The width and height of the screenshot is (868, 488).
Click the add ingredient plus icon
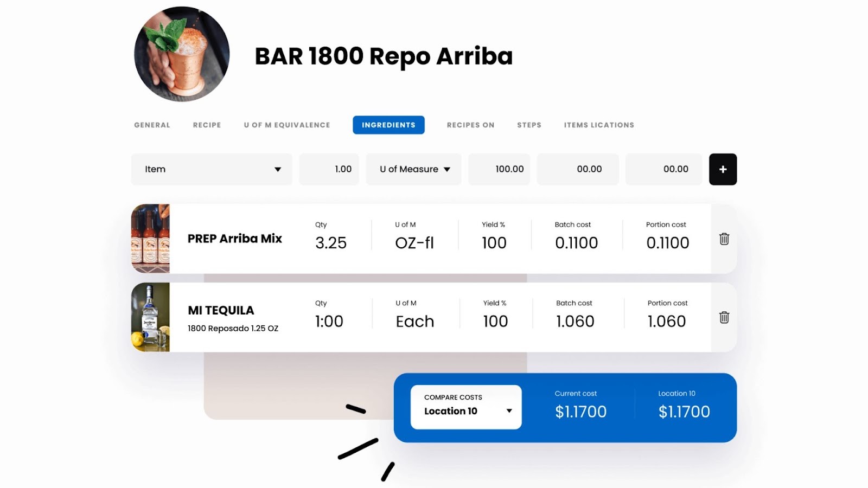(723, 169)
